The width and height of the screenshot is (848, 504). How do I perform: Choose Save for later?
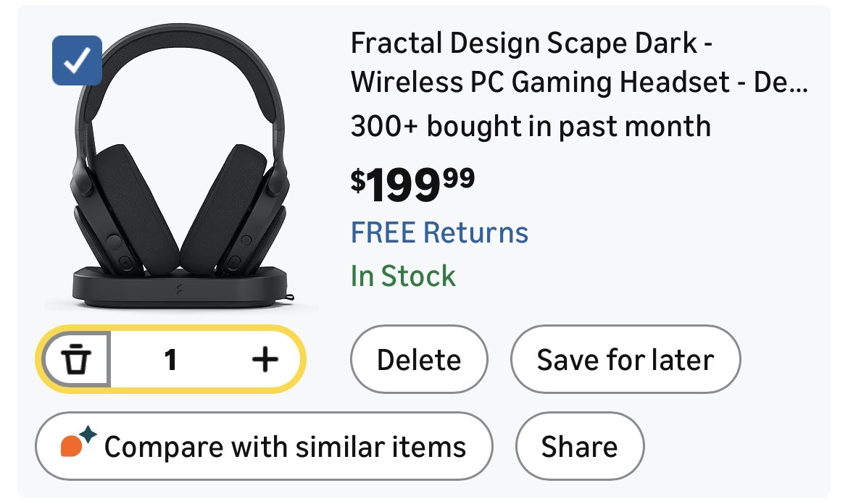(625, 360)
